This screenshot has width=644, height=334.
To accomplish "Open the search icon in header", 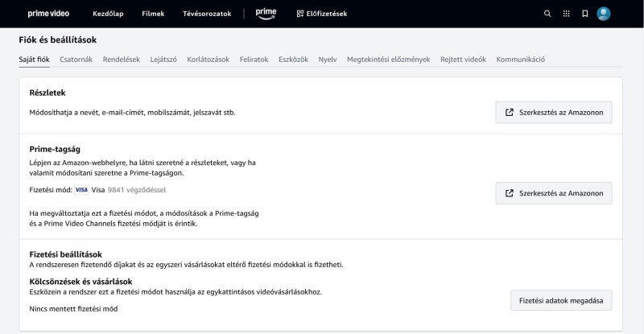I will pyautogui.click(x=547, y=14).
